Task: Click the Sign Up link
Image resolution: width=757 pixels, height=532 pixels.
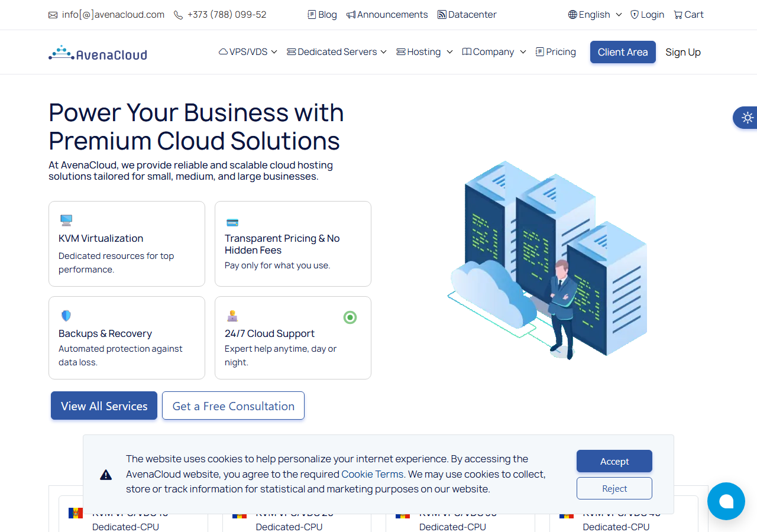Action: [x=683, y=52]
